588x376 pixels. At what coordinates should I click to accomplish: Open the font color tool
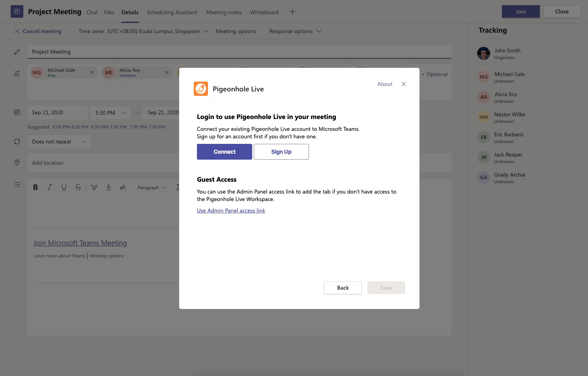point(109,187)
